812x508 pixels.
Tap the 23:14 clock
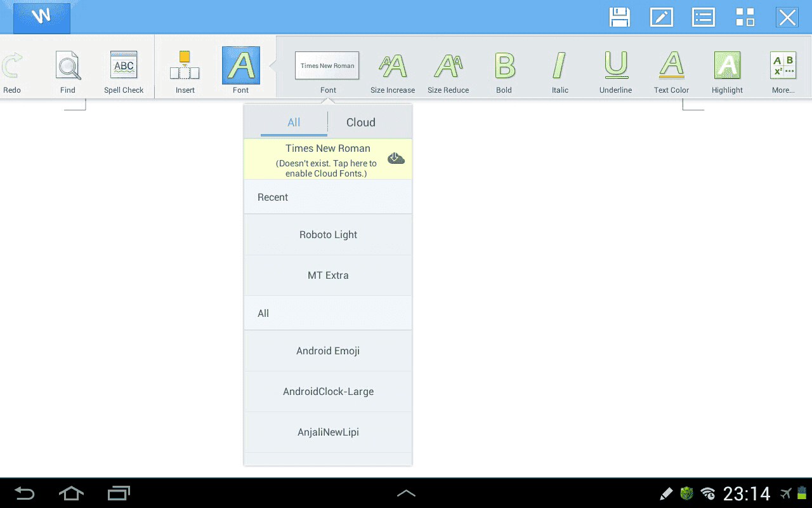[x=747, y=493]
